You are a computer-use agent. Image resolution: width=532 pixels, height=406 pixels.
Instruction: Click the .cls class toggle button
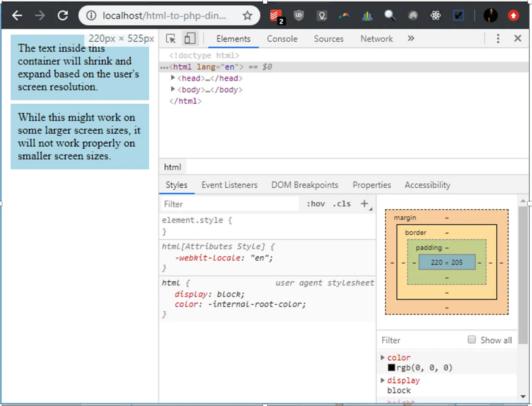coord(342,204)
